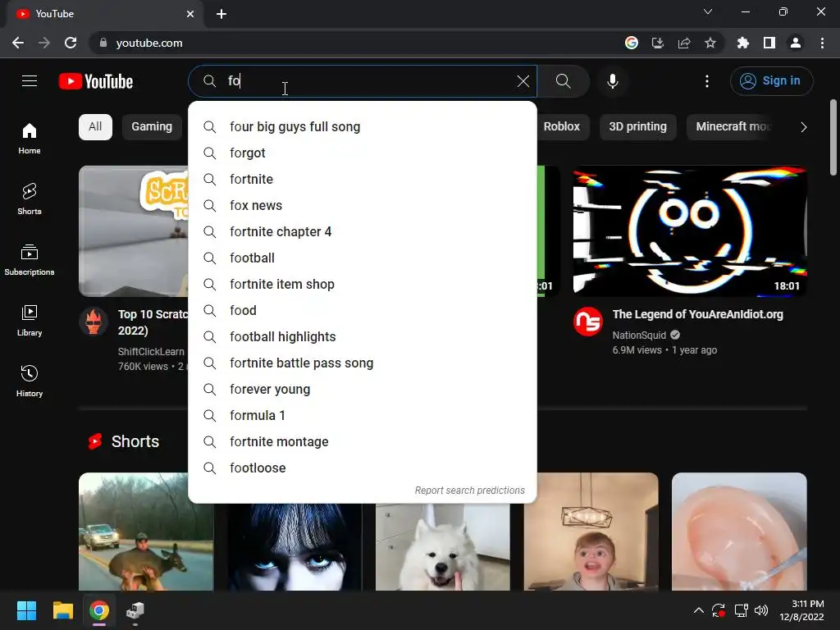840x630 pixels.
Task: Click 'Report search predictions' link
Action: point(470,491)
